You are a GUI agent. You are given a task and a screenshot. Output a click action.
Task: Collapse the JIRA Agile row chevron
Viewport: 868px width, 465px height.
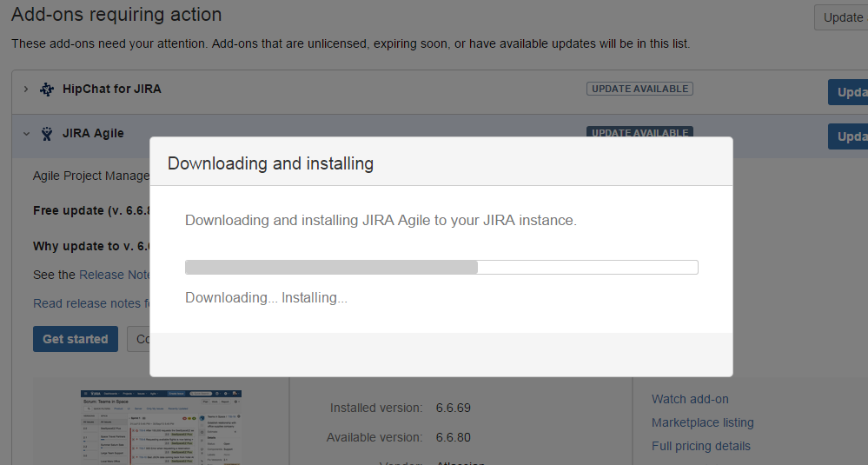tap(26, 134)
